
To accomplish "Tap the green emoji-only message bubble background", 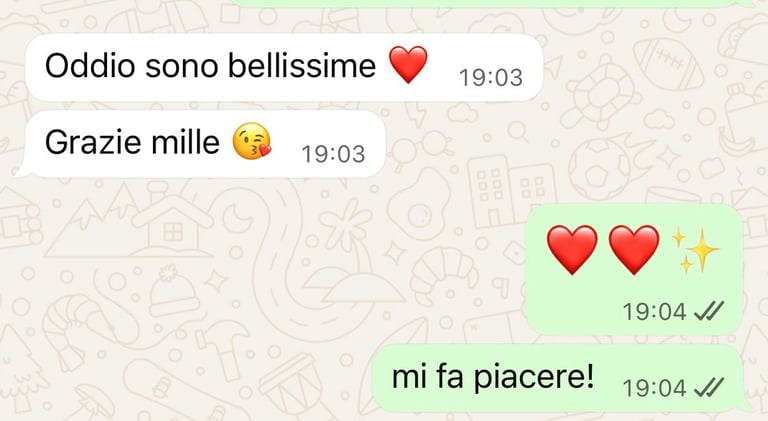I will tap(635, 269).
